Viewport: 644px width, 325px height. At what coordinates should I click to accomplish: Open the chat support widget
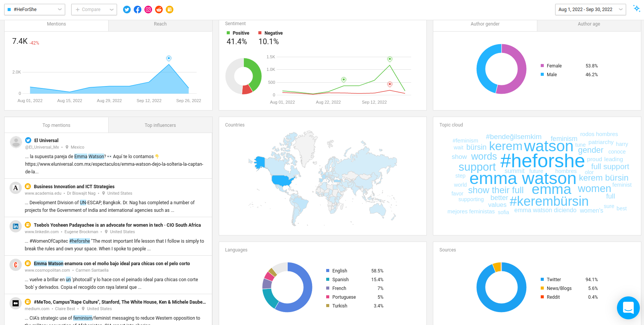click(628, 308)
